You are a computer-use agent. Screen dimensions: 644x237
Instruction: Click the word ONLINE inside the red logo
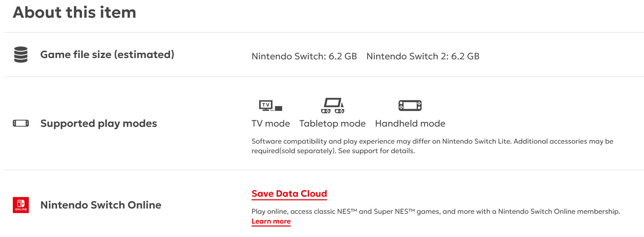pyautogui.click(x=21, y=210)
